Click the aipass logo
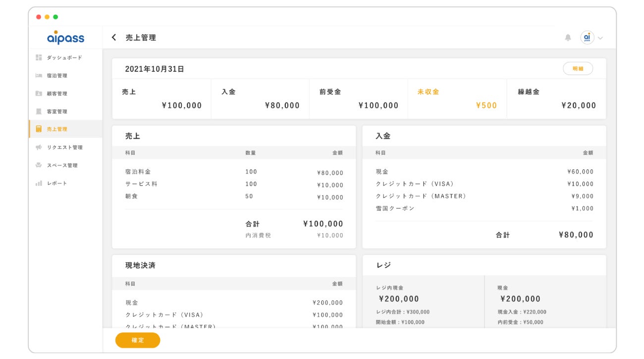 pyautogui.click(x=65, y=38)
